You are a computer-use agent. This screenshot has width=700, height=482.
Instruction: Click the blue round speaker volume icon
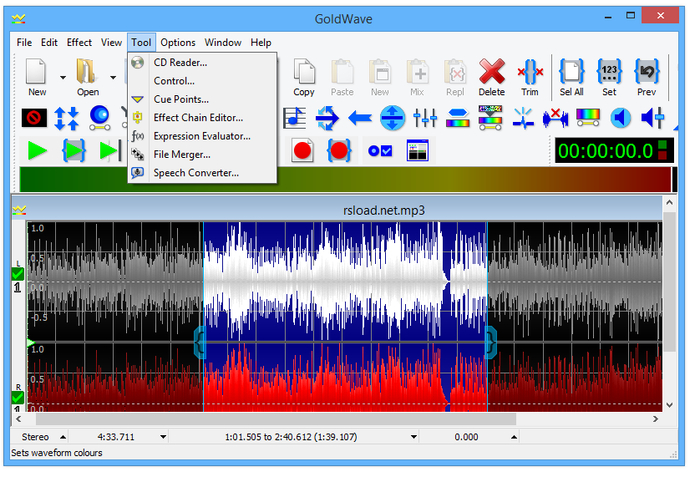pyautogui.click(x=621, y=118)
